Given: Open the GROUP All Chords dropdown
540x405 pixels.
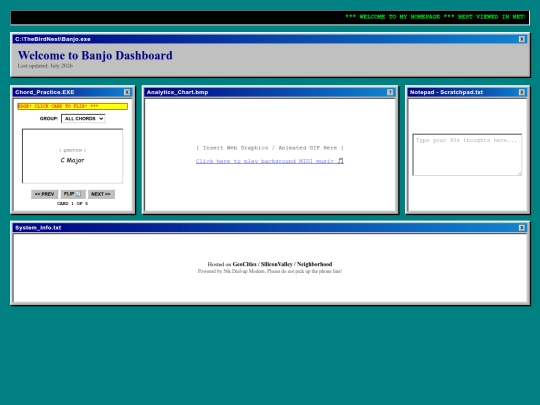Looking at the screenshot, I should pos(83,118).
